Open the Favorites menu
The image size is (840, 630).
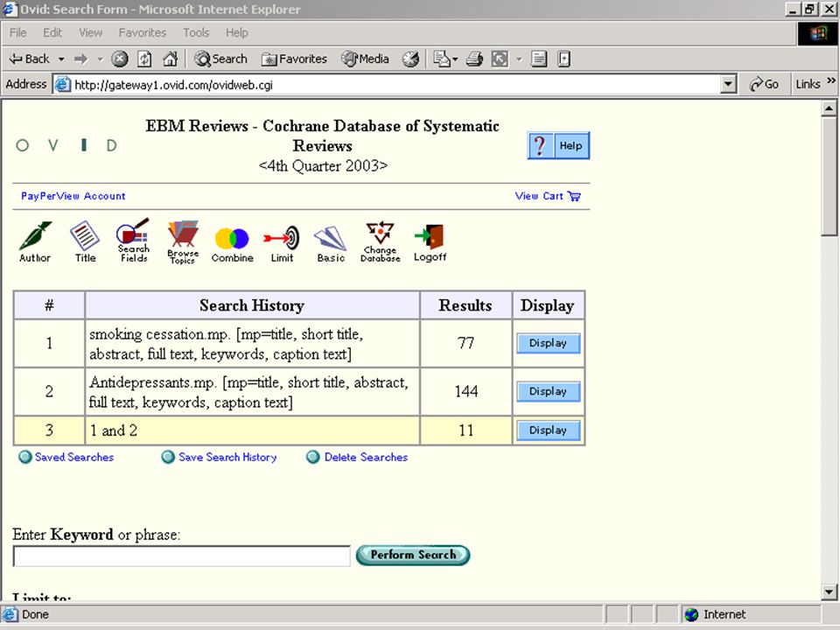pyautogui.click(x=143, y=32)
